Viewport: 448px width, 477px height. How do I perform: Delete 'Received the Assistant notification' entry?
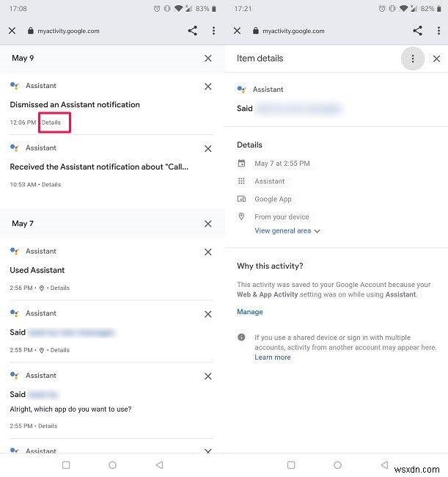point(208,149)
